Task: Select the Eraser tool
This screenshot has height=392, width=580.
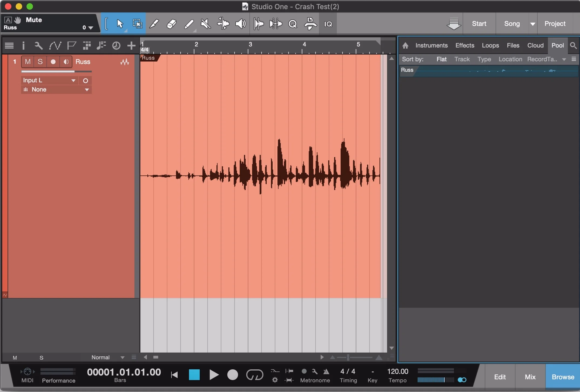Action: [172, 24]
